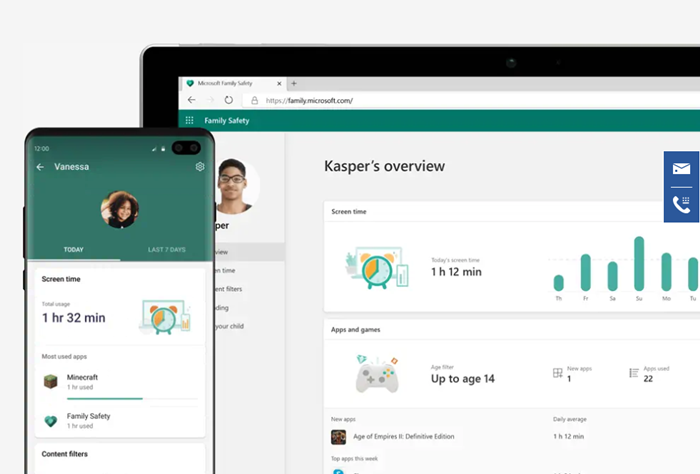
Task: Select the Microsoft Family Safety browser tab
Action: click(232, 83)
